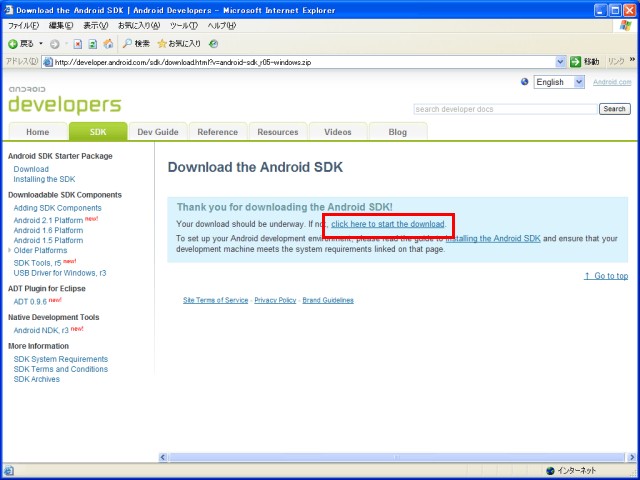Open USB Driver for Windows, r3 link
The image size is (640, 480).
point(60,273)
